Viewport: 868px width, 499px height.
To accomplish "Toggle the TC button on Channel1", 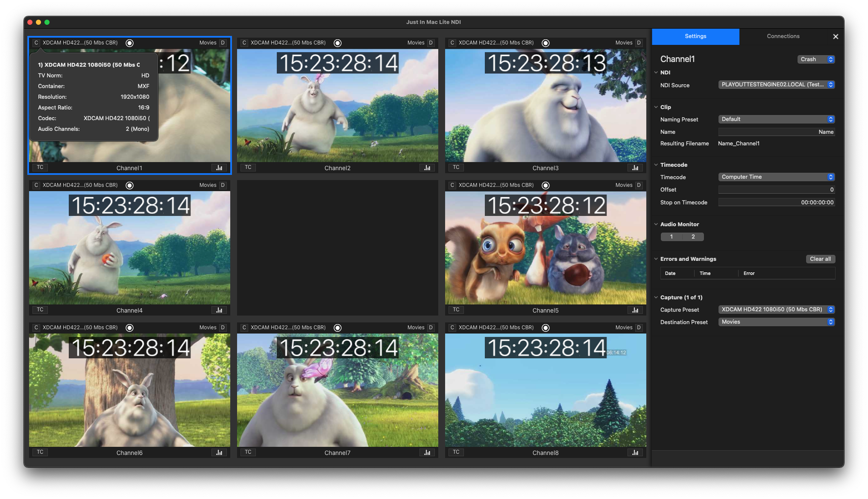I will [40, 167].
